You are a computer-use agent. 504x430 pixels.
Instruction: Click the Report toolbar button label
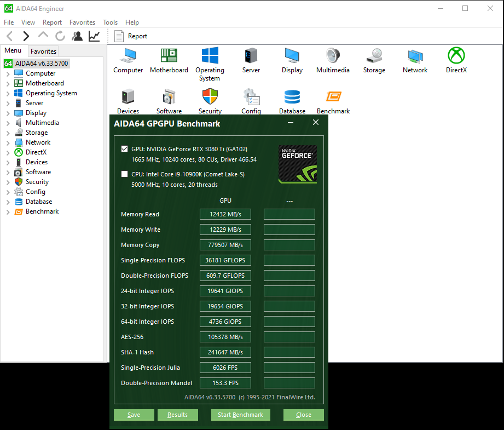click(x=137, y=36)
